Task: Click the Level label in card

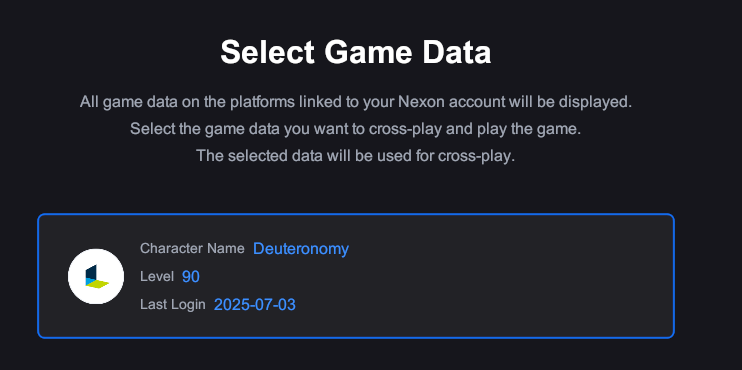Action: click(x=157, y=276)
